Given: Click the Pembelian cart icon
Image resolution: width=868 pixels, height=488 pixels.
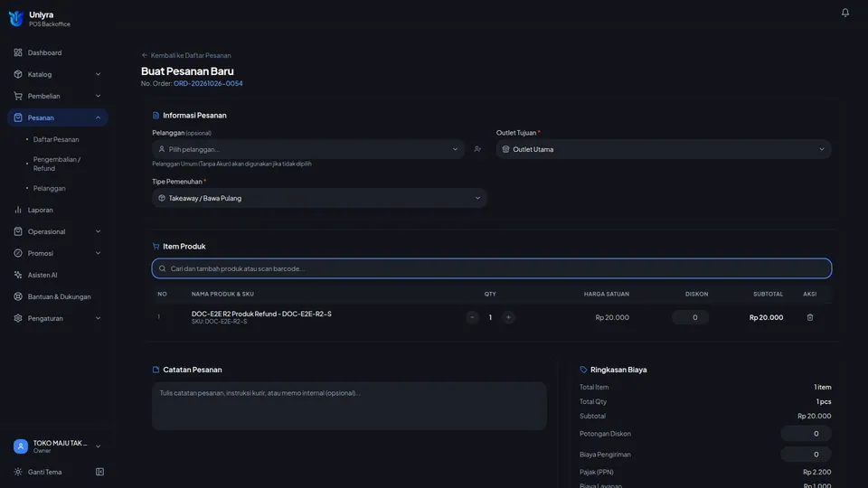Looking at the screenshot, I should (18, 96).
